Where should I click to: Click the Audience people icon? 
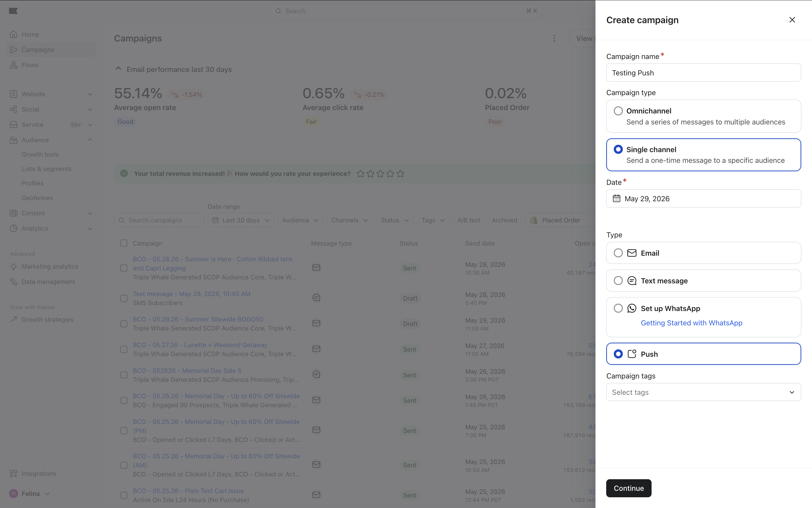coord(14,140)
